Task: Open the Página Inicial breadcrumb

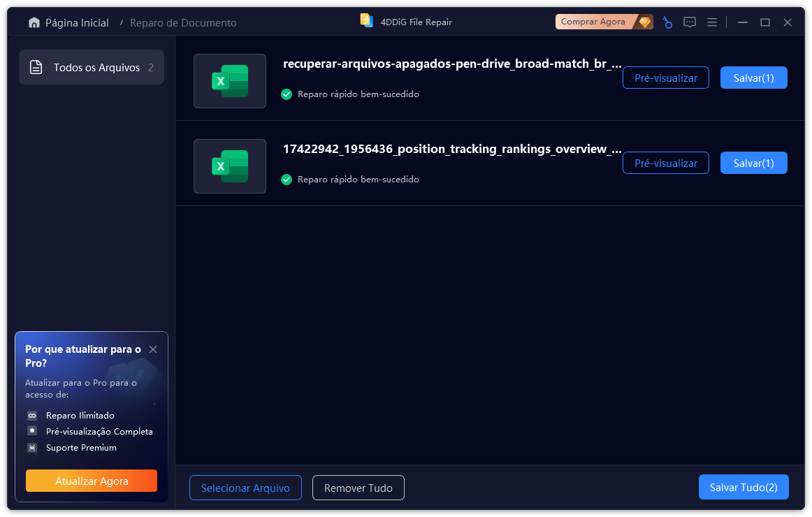Action: point(77,23)
